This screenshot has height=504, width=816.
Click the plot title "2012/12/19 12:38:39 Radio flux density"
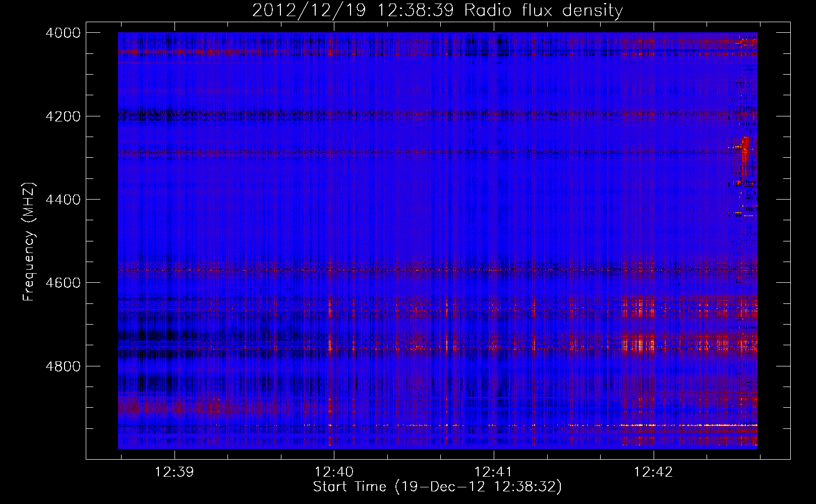pos(437,11)
